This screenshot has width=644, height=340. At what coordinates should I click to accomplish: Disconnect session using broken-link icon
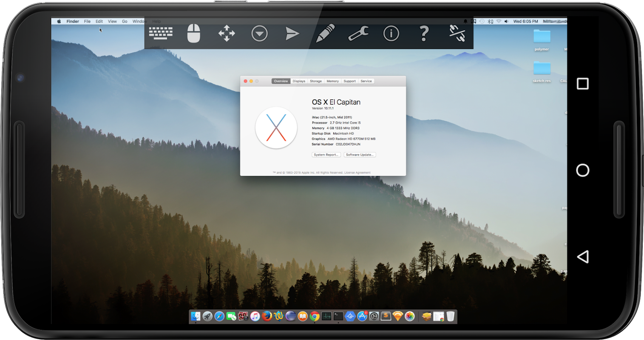tap(457, 33)
